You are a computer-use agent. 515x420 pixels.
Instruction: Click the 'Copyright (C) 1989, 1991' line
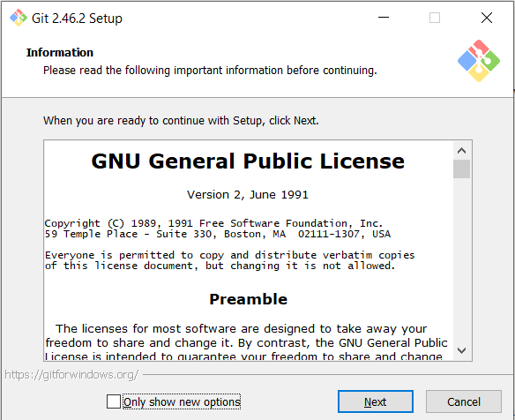click(x=213, y=223)
